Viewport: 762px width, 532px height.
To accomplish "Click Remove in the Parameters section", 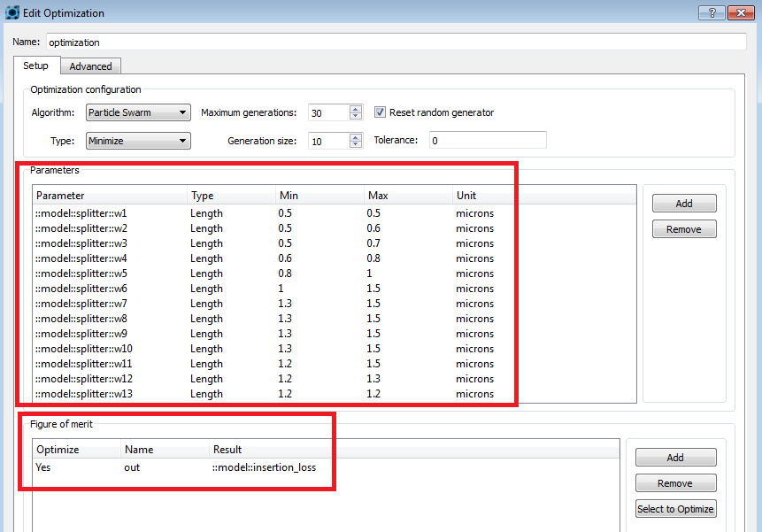I will [x=683, y=228].
